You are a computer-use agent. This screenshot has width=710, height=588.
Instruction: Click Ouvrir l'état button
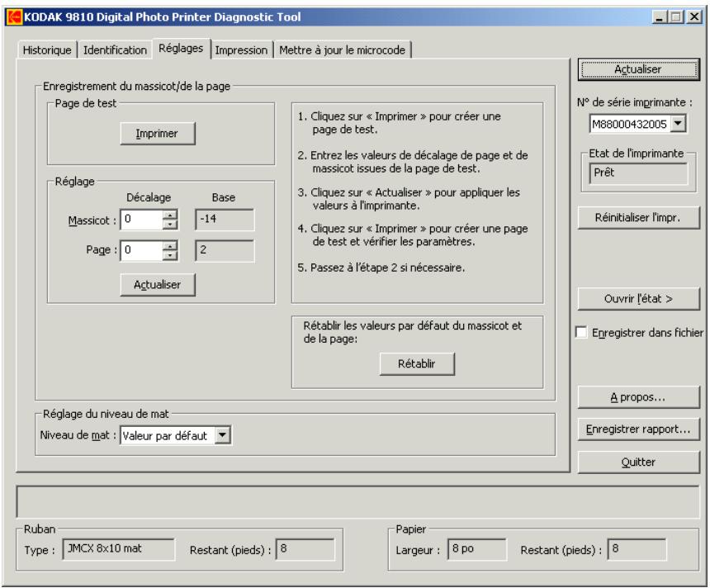pyautogui.click(x=638, y=299)
